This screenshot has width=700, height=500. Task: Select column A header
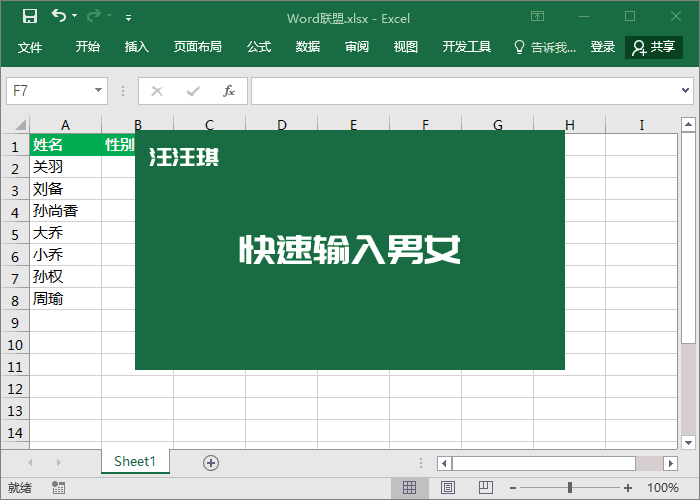[66, 125]
